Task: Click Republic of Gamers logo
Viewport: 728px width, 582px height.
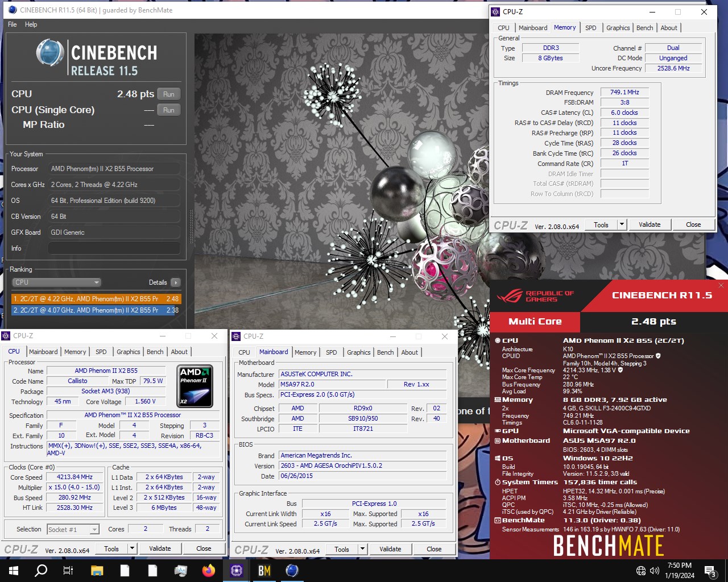Action: 535,296
